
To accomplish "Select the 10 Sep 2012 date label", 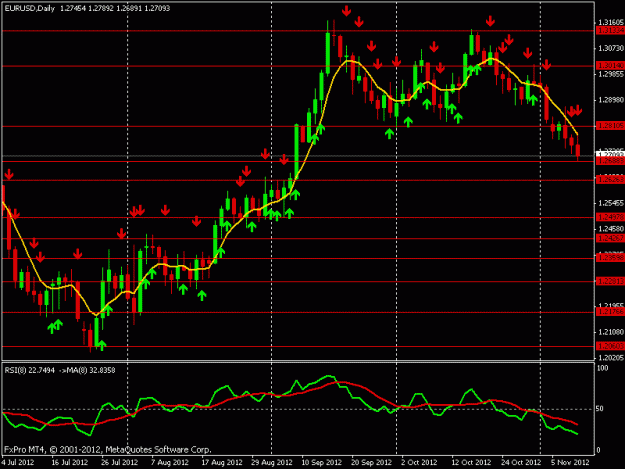I will click(x=322, y=462).
